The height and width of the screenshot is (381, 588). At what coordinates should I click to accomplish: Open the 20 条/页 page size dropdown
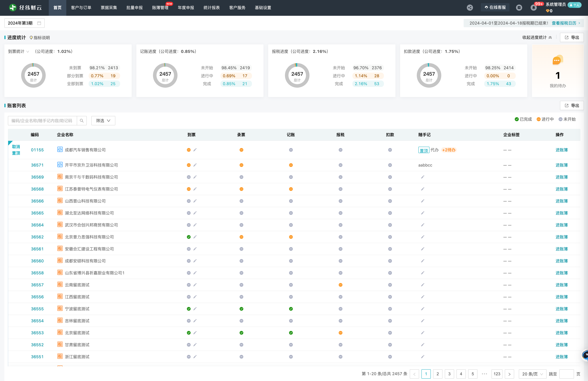tap(532, 374)
